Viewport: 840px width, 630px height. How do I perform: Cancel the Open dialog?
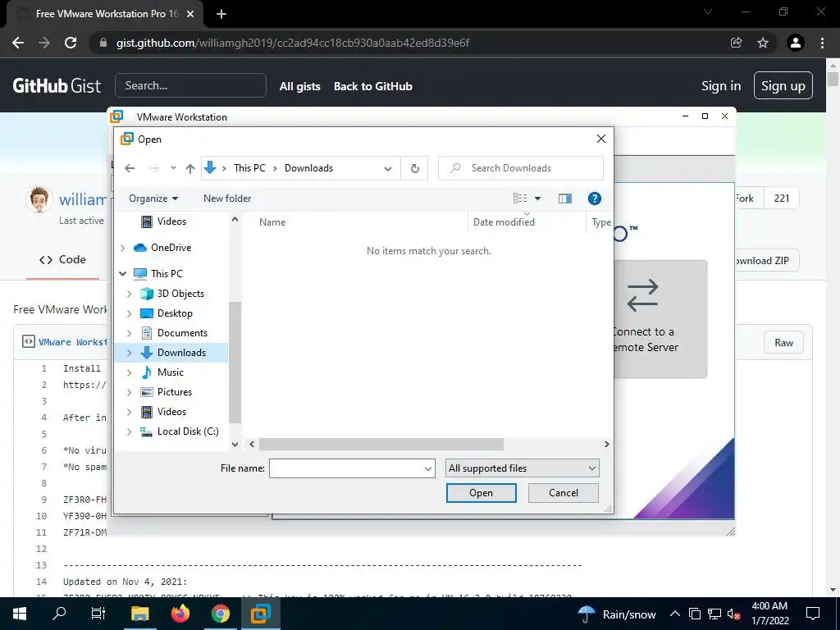coord(563,493)
